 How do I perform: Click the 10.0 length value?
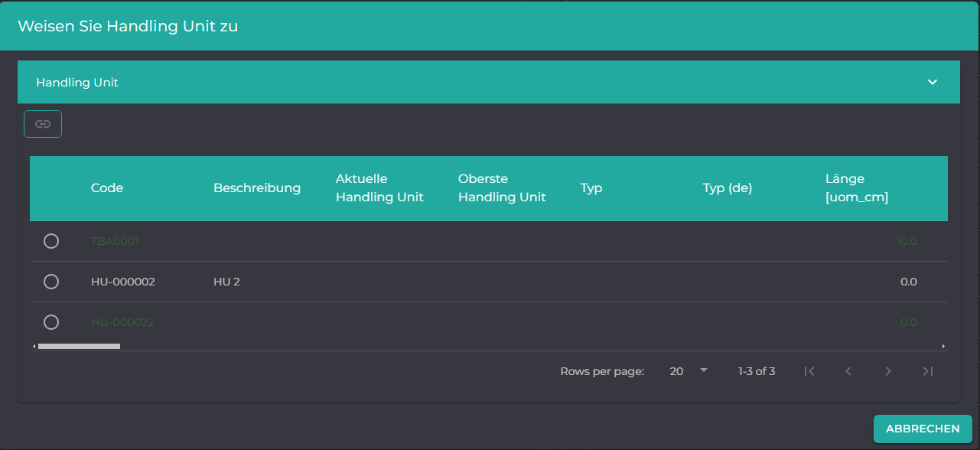[x=907, y=241]
